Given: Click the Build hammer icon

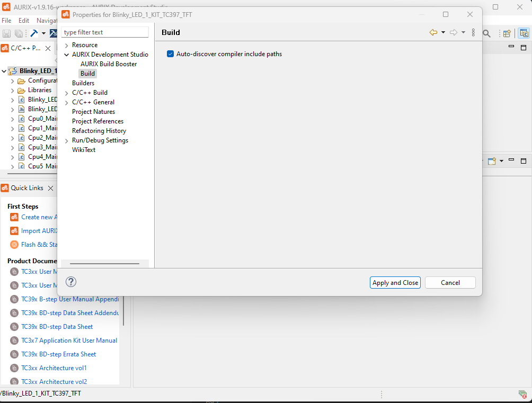Looking at the screenshot, I should tap(33, 33).
